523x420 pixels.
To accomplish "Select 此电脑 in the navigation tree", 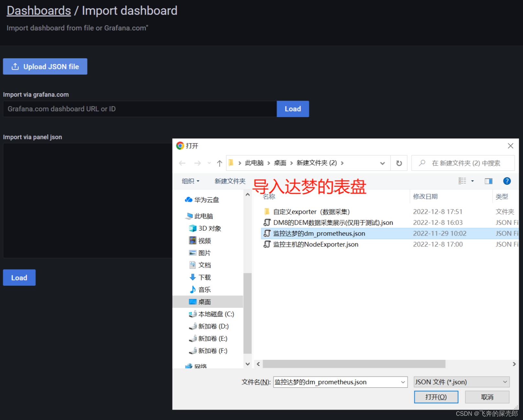I will point(200,216).
